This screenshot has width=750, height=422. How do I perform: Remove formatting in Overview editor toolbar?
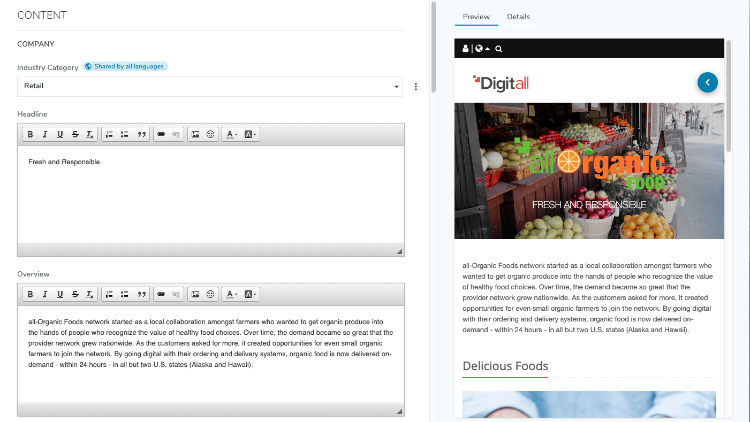click(89, 294)
